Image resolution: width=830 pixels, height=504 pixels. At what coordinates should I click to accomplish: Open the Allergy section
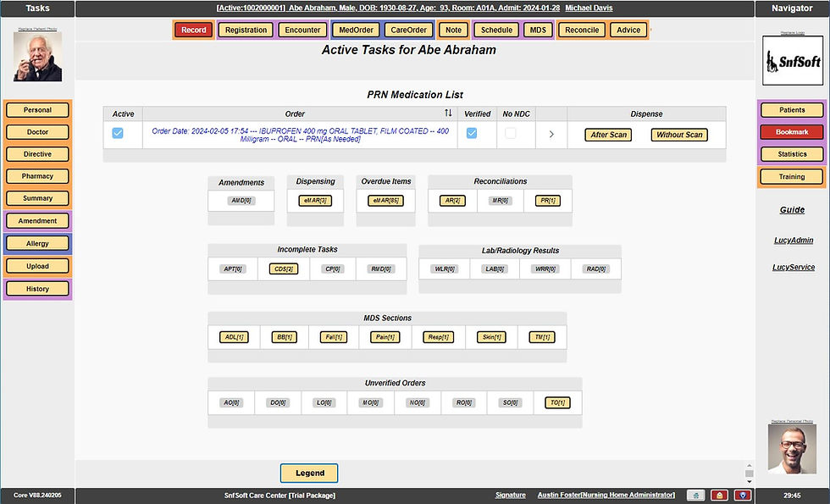(x=37, y=244)
